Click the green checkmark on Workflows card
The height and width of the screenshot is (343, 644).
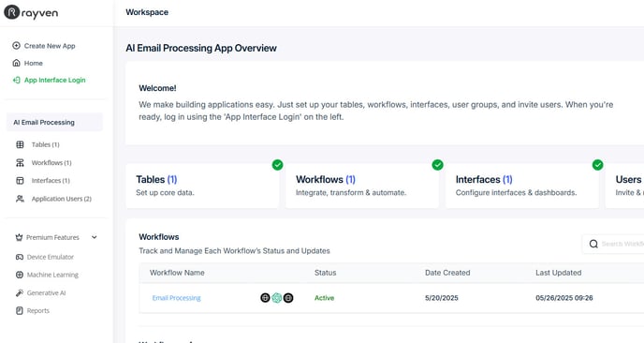click(437, 165)
